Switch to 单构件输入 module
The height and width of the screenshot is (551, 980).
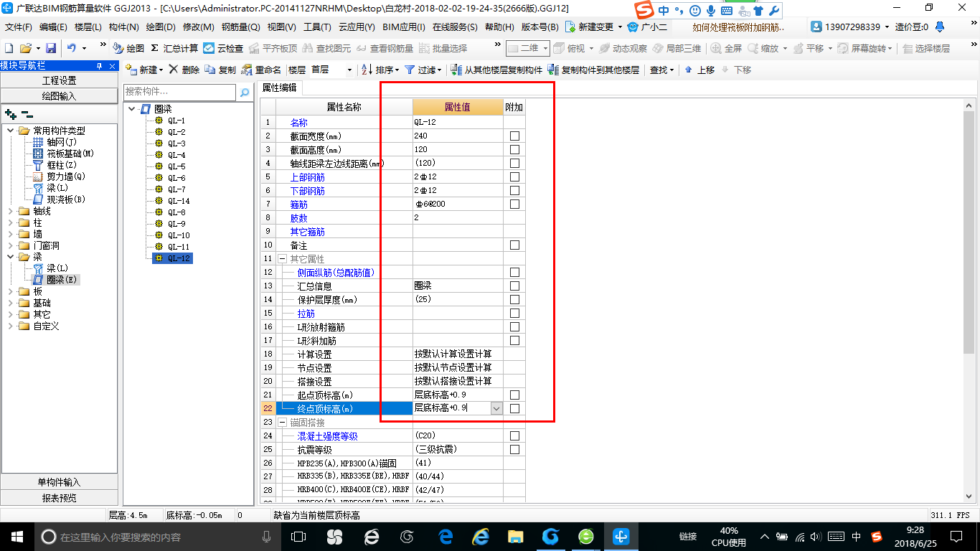pyautogui.click(x=60, y=482)
